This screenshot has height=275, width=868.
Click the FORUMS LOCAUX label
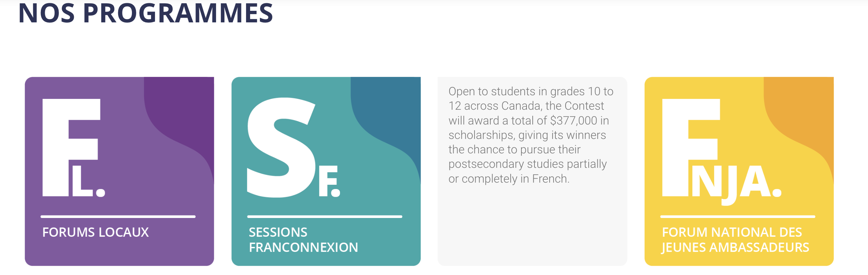95,232
